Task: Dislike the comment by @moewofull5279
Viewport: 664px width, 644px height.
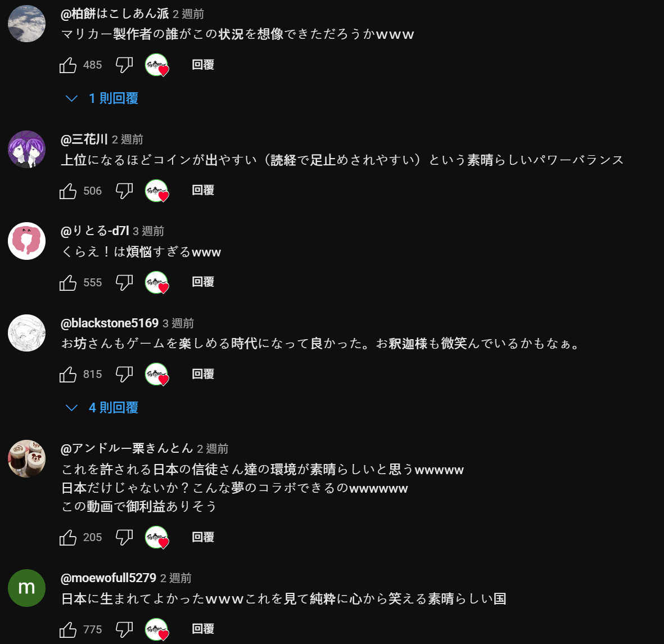Action: tap(124, 629)
